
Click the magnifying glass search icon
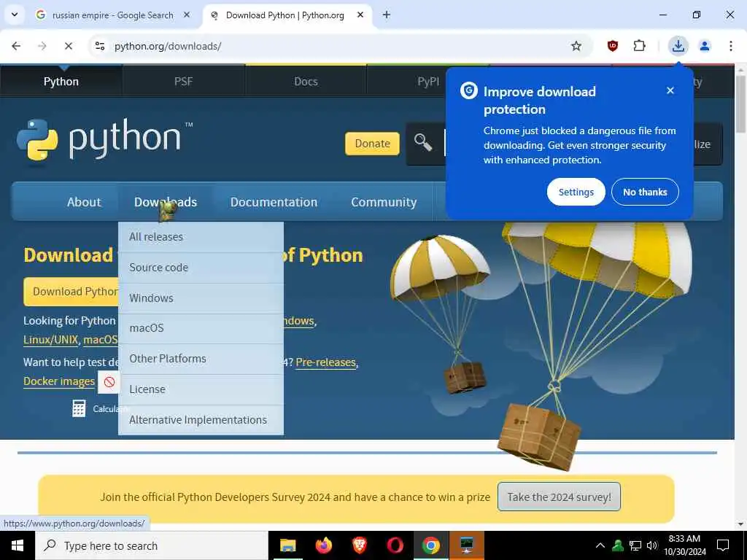pyautogui.click(x=422, y=142)
